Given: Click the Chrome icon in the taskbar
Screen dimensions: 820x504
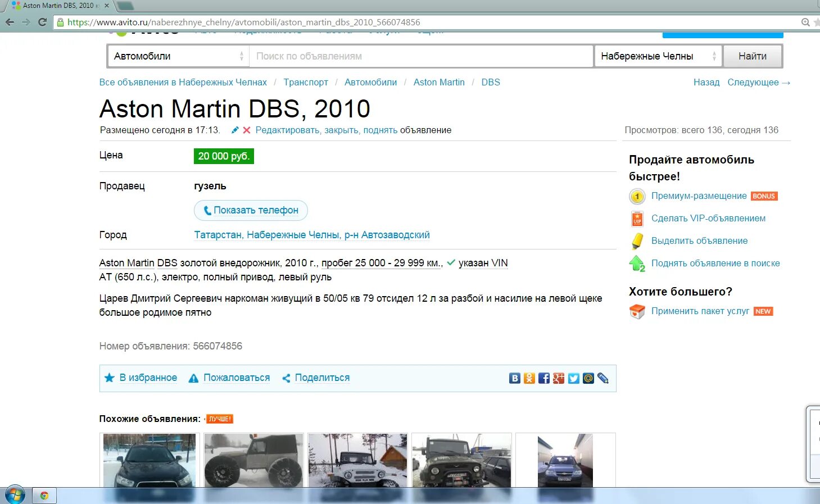Looking at the screenshot, I should pyautogui.click(x=44, y=496).
